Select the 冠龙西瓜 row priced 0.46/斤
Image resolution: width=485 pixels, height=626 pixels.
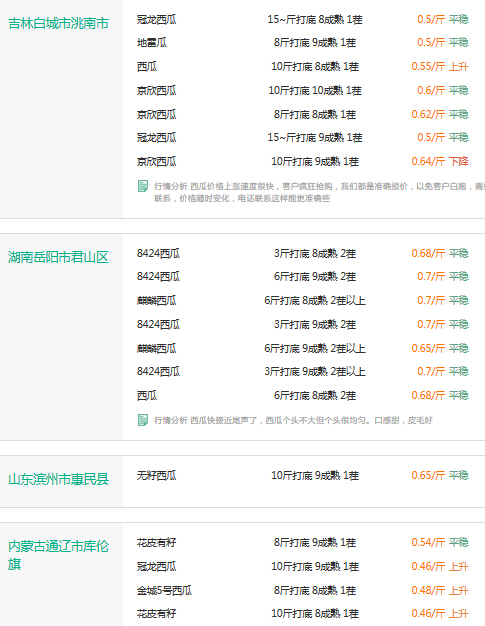[x=303, y=567]
